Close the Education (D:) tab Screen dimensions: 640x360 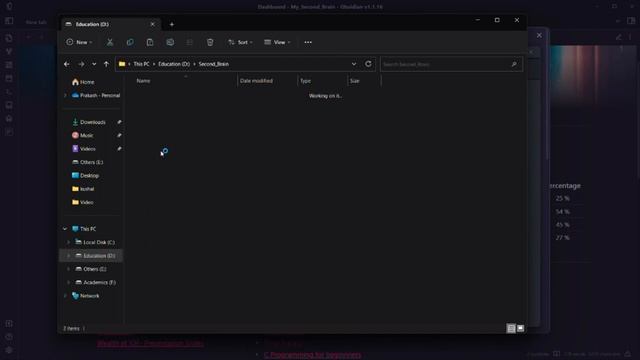tap(152, 24)
